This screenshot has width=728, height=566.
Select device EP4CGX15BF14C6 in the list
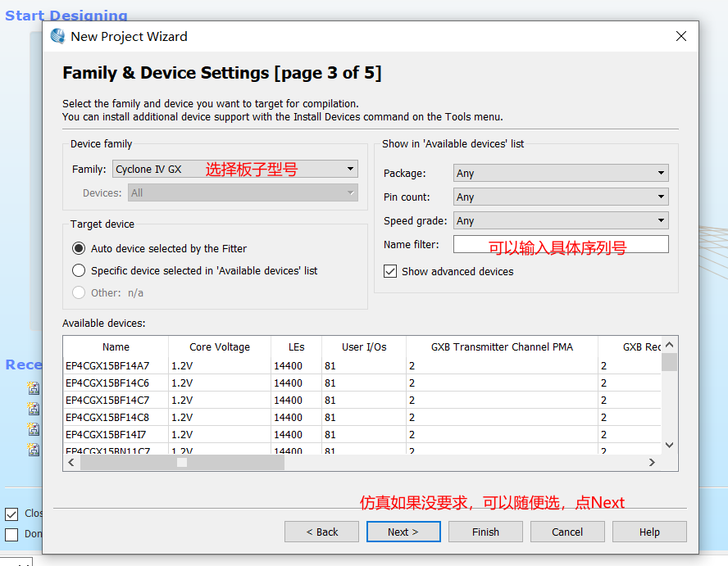coord(362,383)
